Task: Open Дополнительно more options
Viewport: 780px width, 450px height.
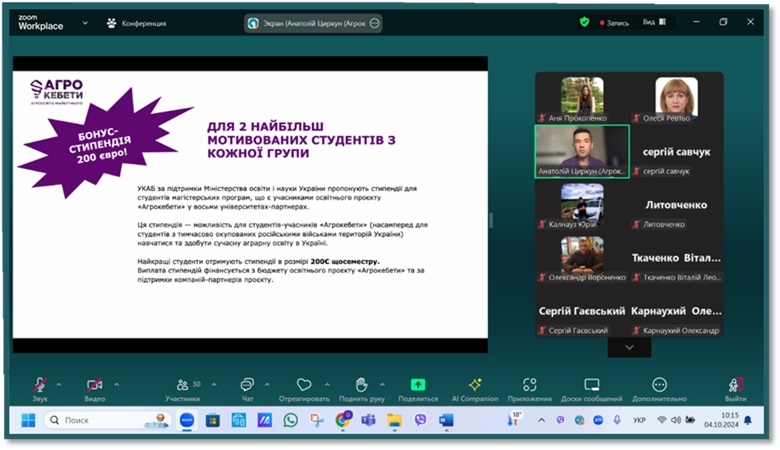Action: coord(660,389)
